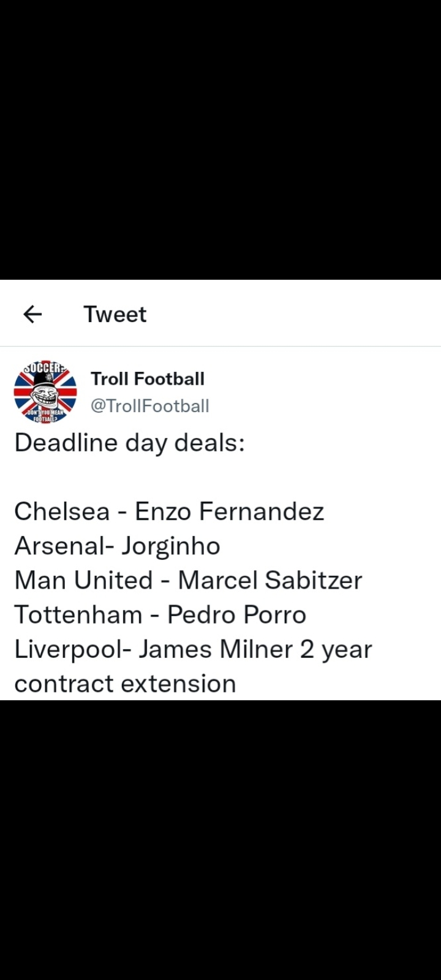Tap the '2 year' text
Screen dimensions: 441x980
click(x=336, y=649)
